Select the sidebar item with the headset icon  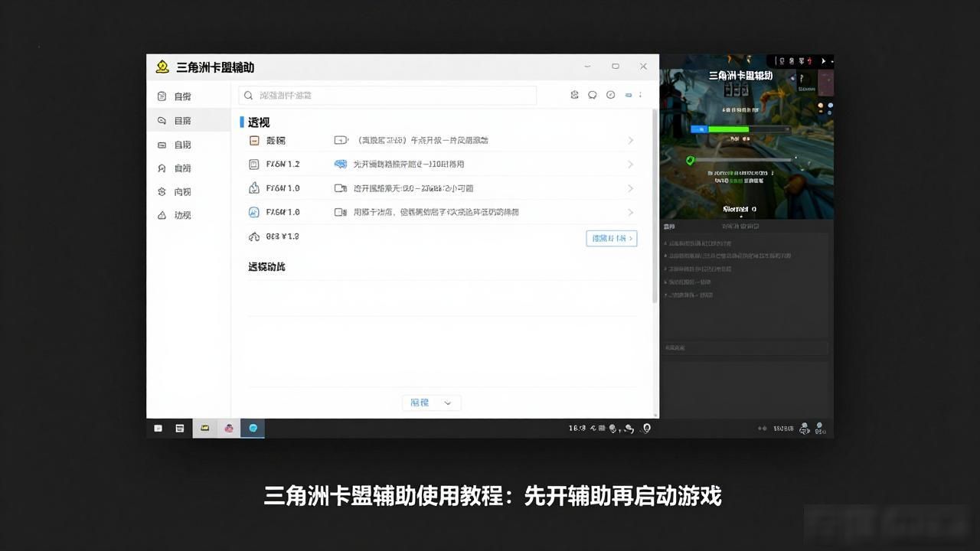[188, 168]
